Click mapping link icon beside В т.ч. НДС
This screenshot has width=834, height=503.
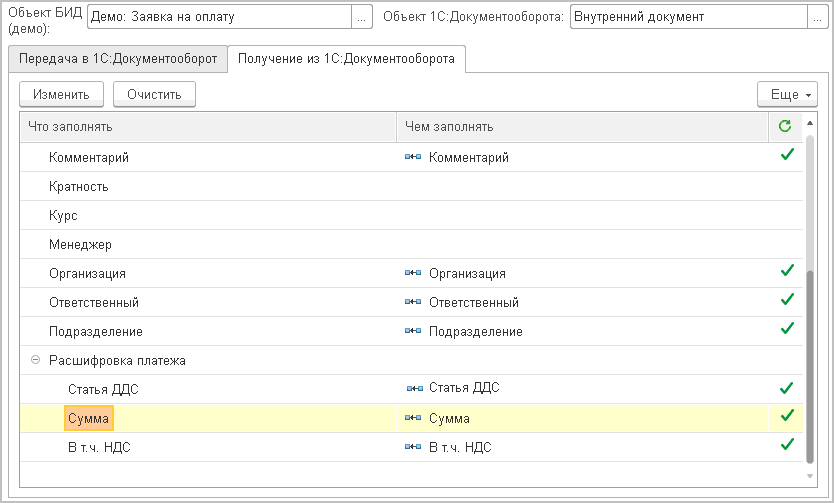(x=414, y=447)
